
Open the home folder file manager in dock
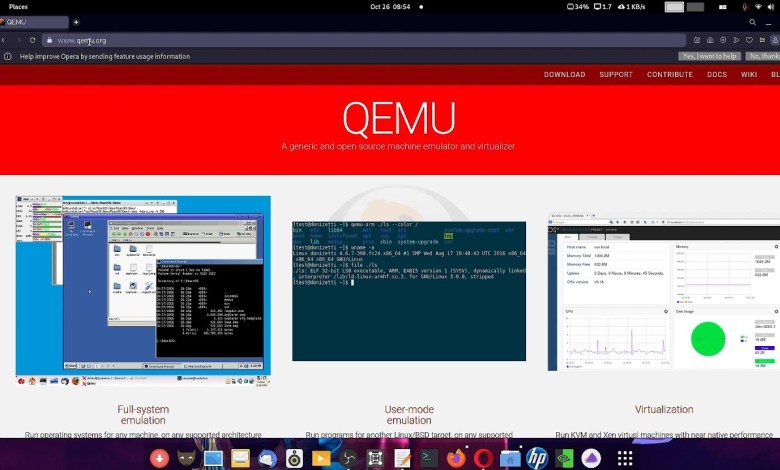pyautogui.click(x=510, y=458)
